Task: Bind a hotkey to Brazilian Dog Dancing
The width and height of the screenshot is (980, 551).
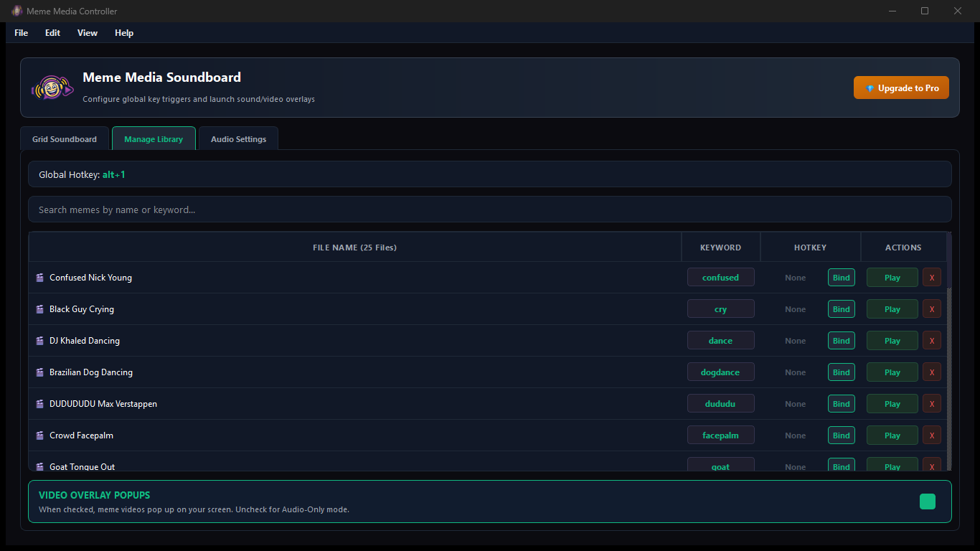Action: (842, 372)
